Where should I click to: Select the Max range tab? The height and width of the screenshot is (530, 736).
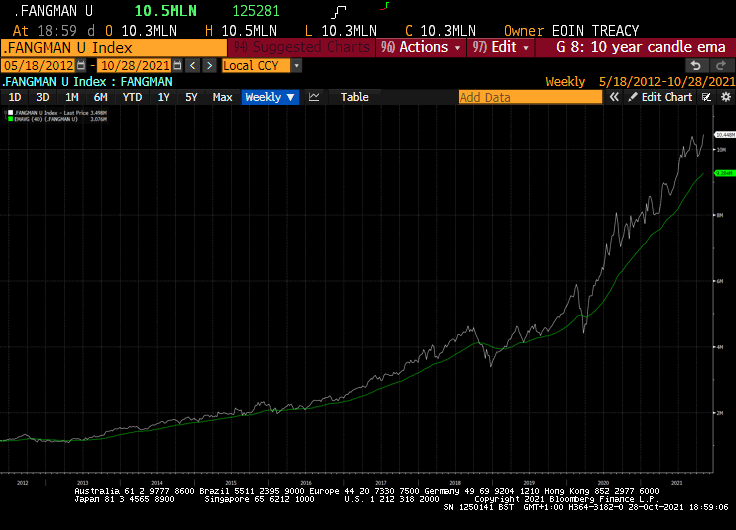[x=222, y=97]
